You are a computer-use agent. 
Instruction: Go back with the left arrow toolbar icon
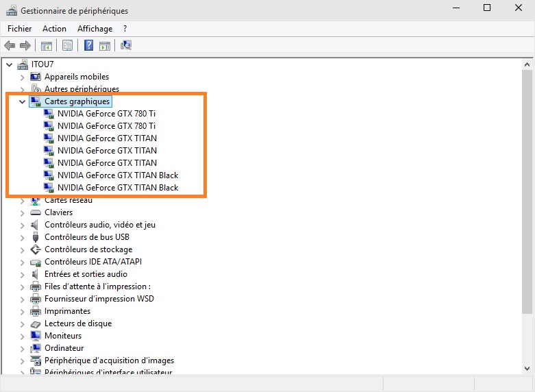click(x=10, y=45)
